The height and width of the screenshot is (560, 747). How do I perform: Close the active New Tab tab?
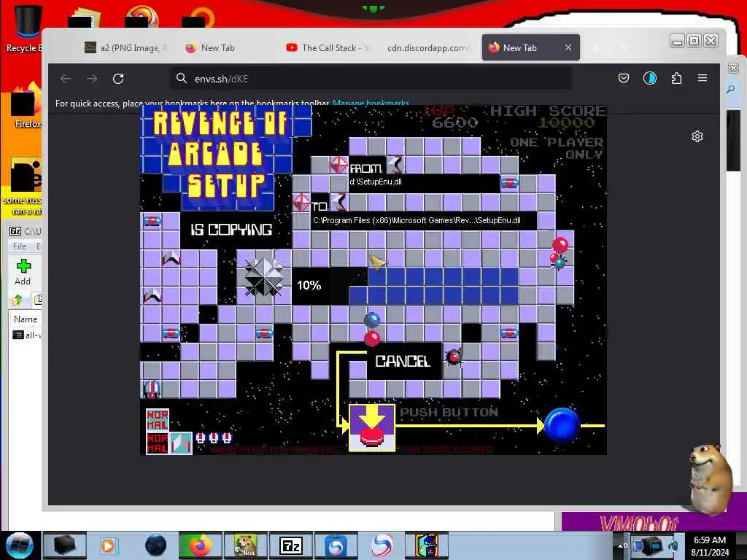pos(568,47)
